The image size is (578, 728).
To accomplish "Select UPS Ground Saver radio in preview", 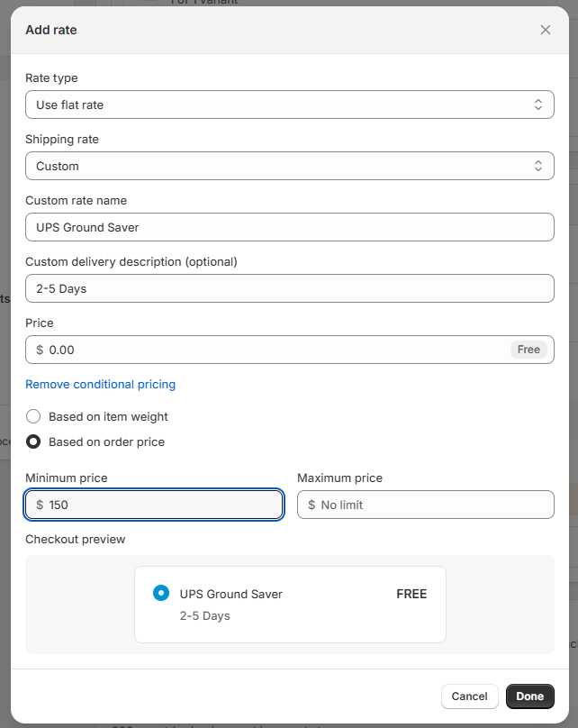I will click(161, 593).
